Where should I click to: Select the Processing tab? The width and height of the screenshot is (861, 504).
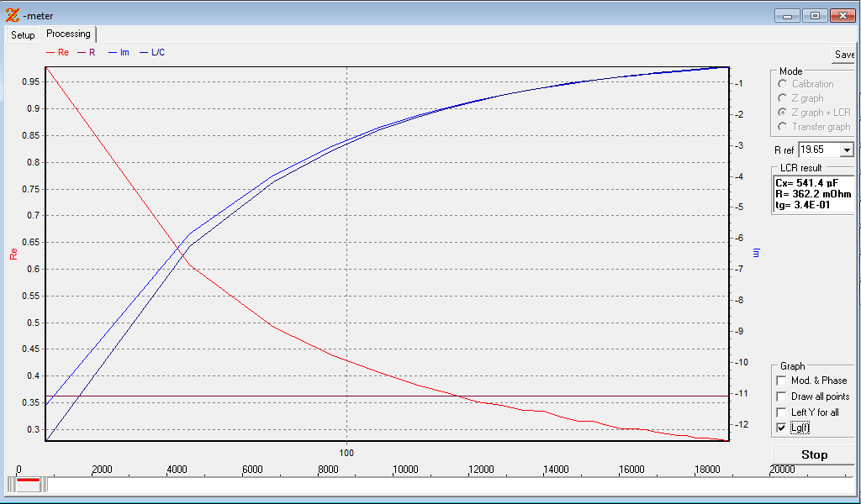[x=68, y=34]
